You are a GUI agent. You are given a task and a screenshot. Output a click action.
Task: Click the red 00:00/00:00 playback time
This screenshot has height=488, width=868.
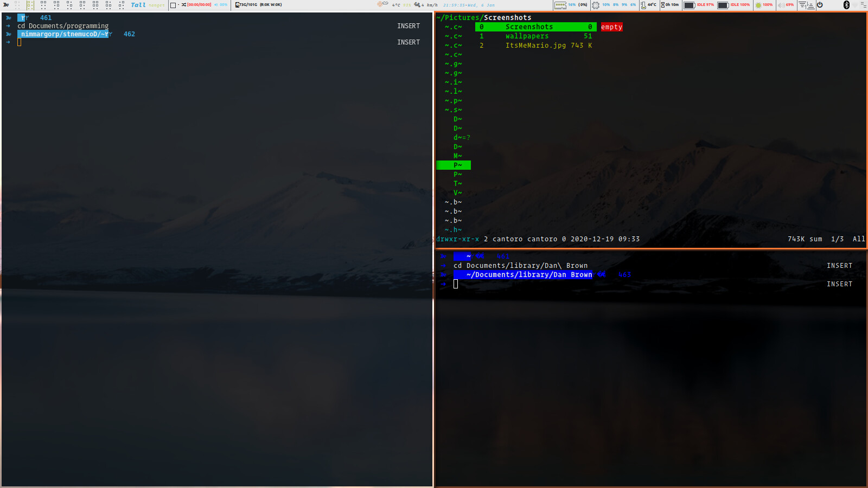click(199, 5)
